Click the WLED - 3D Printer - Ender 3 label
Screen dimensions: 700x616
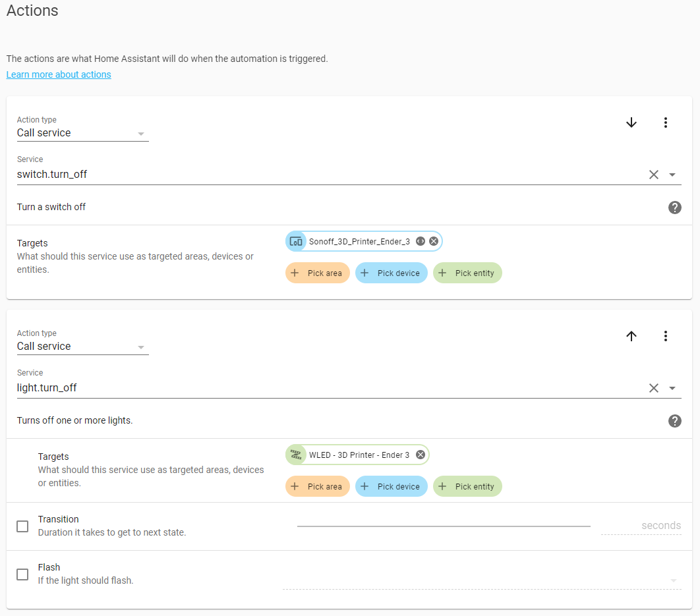pyautogui.click(x=359, y=455)
